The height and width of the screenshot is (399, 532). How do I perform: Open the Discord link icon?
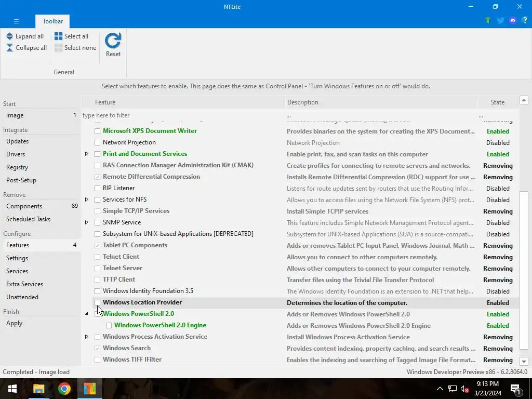[513, 20]
